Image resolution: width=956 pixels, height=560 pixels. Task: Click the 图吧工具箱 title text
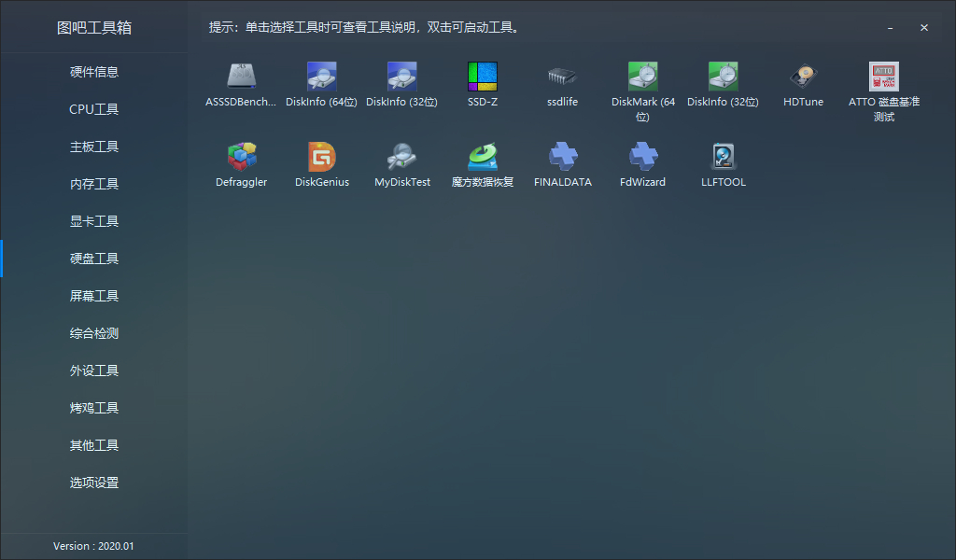point(94,27)
